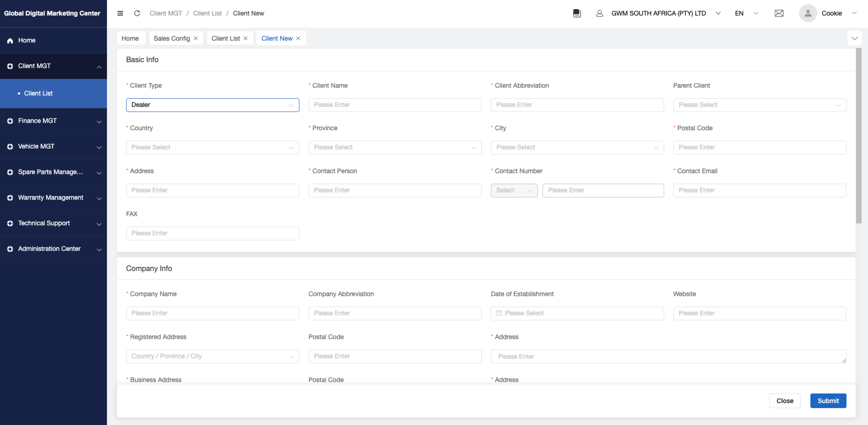
Task: Click the hamburger menu collapse icon
Action: (x=120, y=13)
